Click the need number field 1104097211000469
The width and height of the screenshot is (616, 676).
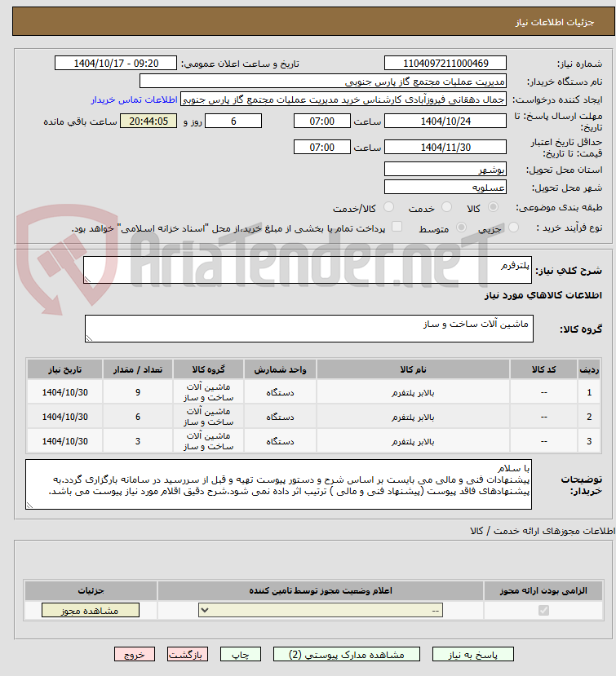[445, 63]
